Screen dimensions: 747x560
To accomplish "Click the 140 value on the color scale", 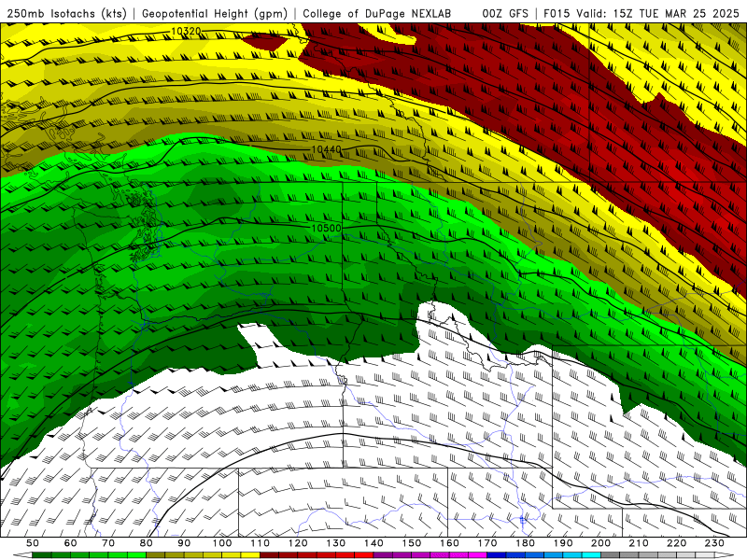I will (374, 543).
